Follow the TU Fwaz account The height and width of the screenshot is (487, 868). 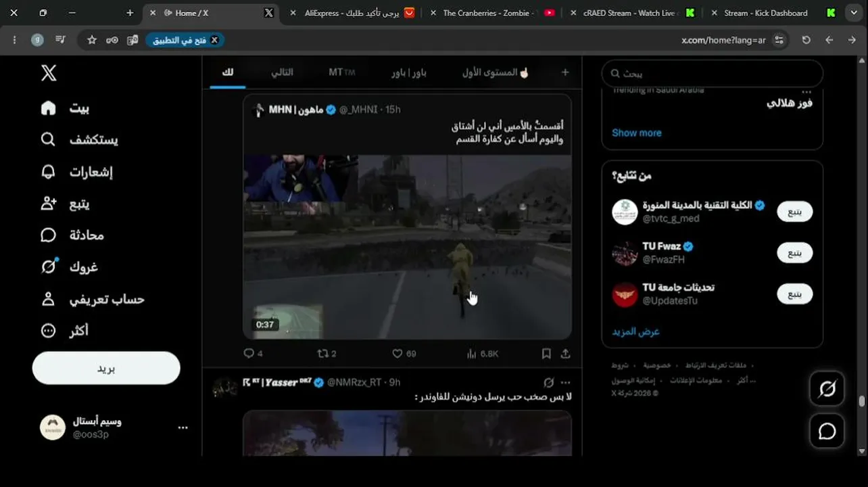795,253
